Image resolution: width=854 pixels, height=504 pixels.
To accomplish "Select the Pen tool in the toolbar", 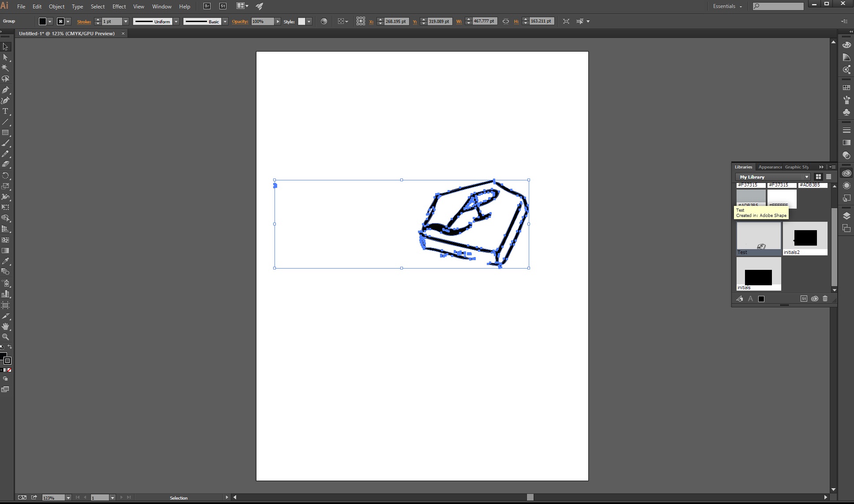I will click(6, 90).
